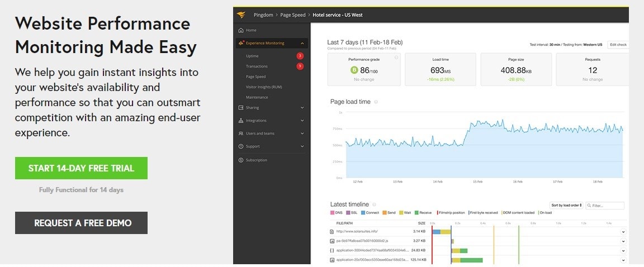The image size is (644, 267).
Task: Open the Home sidebar item icon
Action: [241, 30]
